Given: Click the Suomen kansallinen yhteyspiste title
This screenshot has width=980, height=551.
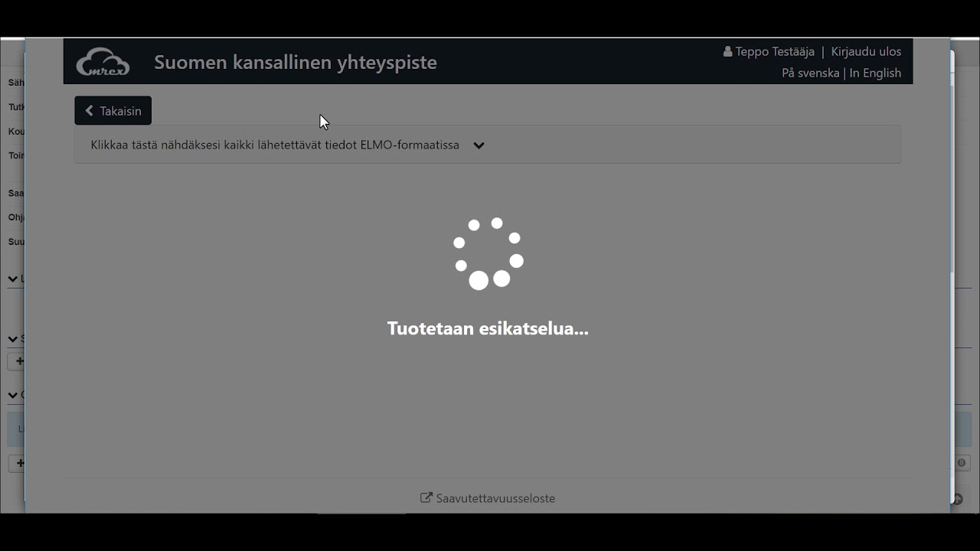Looking at the screenshot, I should pos(296,62).
